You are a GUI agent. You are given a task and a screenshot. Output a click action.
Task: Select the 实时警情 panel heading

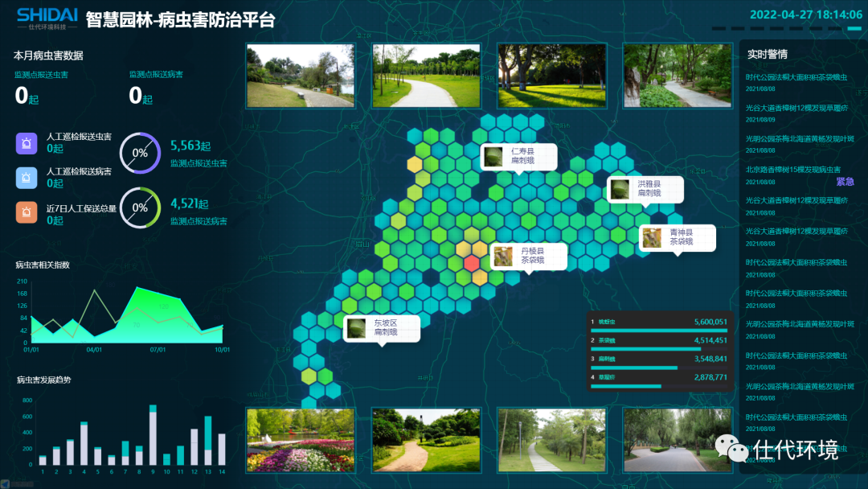tap(767, 54)
